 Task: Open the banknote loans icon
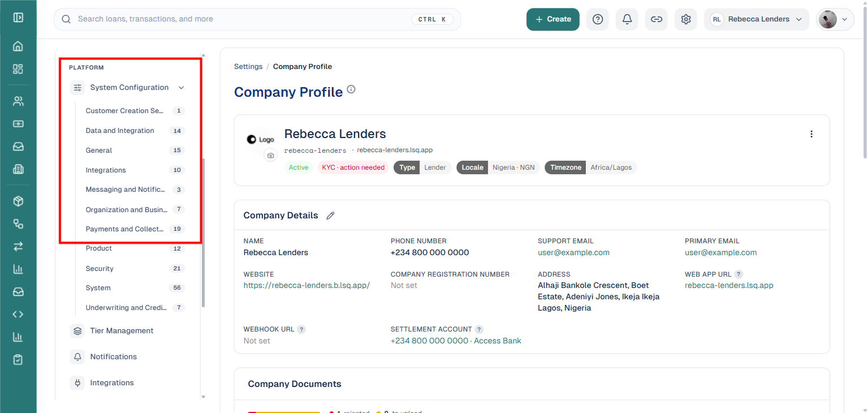pos(18,124)
